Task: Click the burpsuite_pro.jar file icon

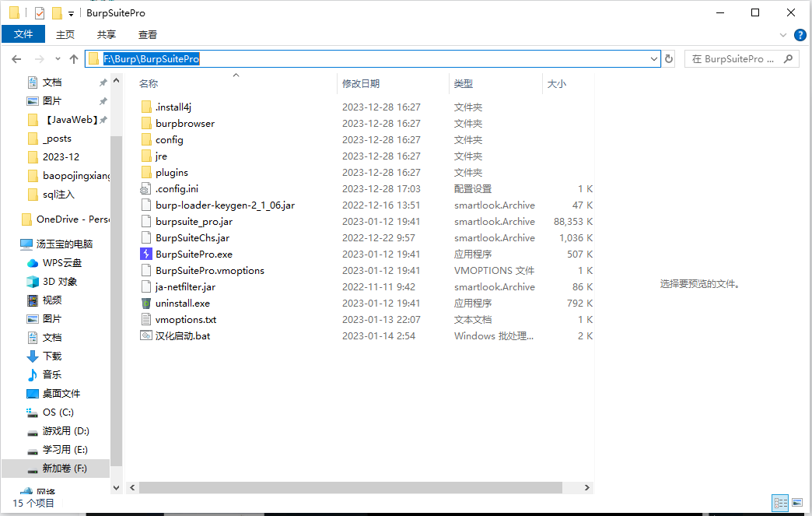Action: click(146, 221)
